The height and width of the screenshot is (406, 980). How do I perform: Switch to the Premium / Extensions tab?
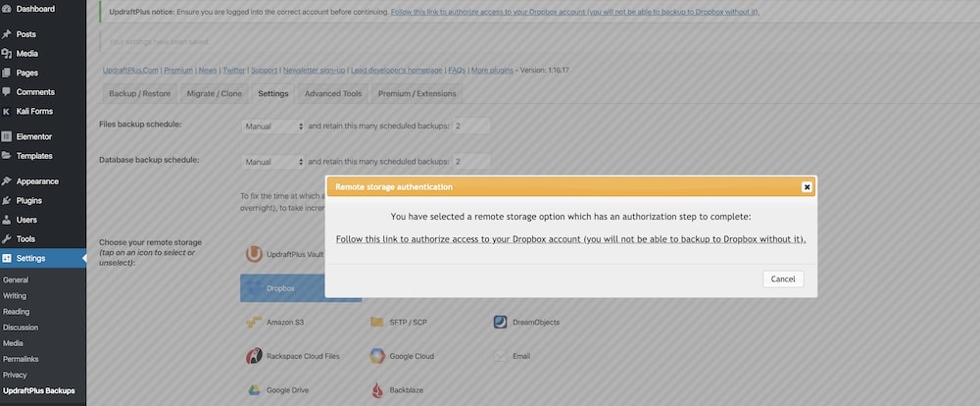point(416,94)
